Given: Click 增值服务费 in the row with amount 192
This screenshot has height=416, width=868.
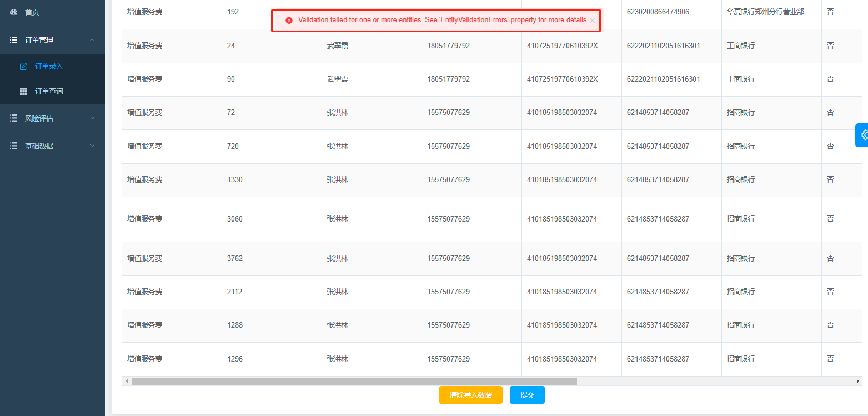Looking at the screenshot, I should 145,12.
